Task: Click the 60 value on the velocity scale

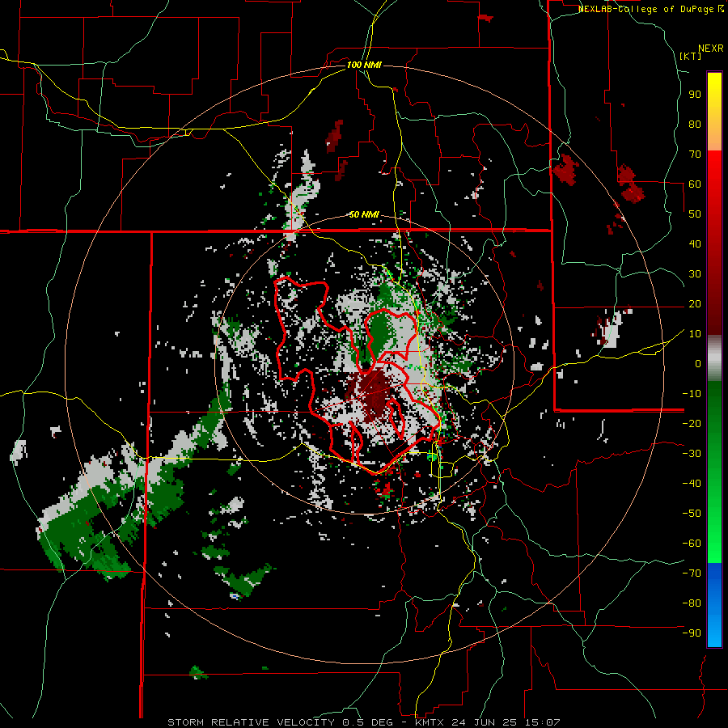Action: [695, 184]
